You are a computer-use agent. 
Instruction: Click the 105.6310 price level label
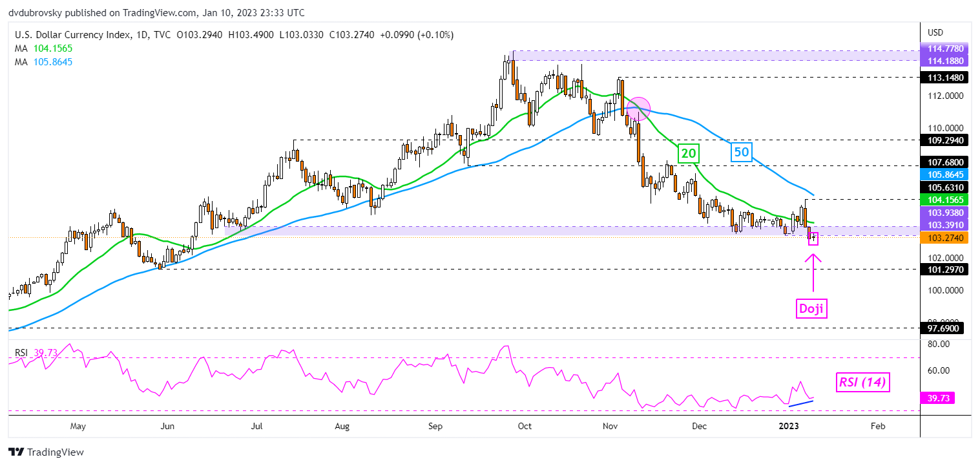(x=945, y=187)
